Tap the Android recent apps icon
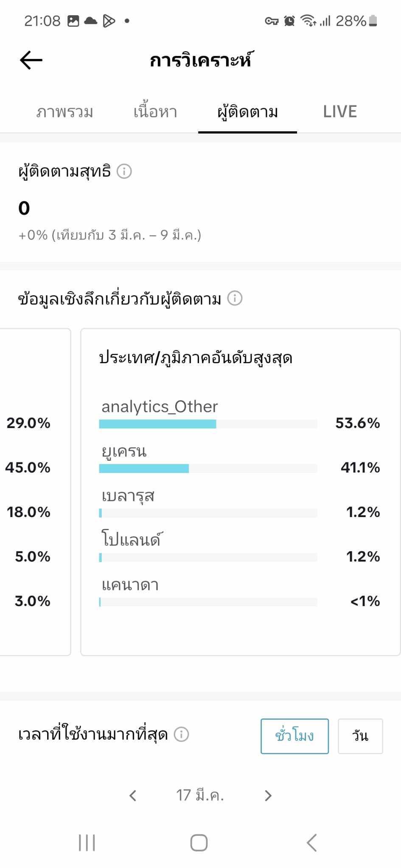Image resolution: width=401 pixels, height=868 pixels. point(87,843)
